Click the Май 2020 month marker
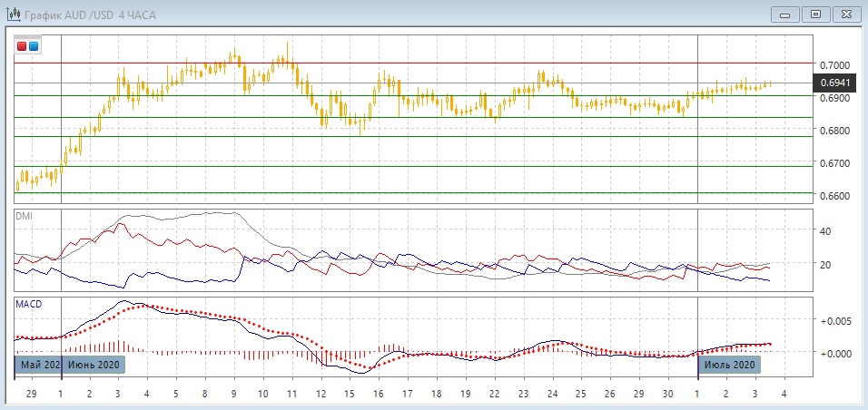 tap(37, 366)
